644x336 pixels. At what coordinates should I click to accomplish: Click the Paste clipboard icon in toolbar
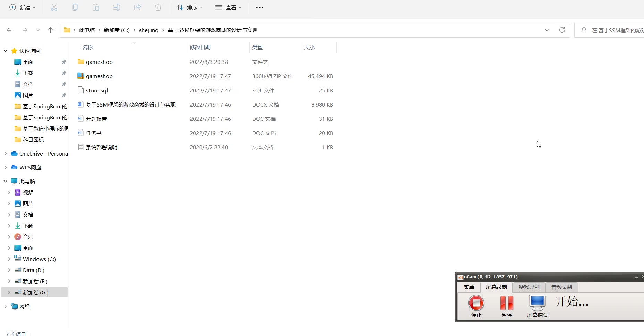pos(96,7)
